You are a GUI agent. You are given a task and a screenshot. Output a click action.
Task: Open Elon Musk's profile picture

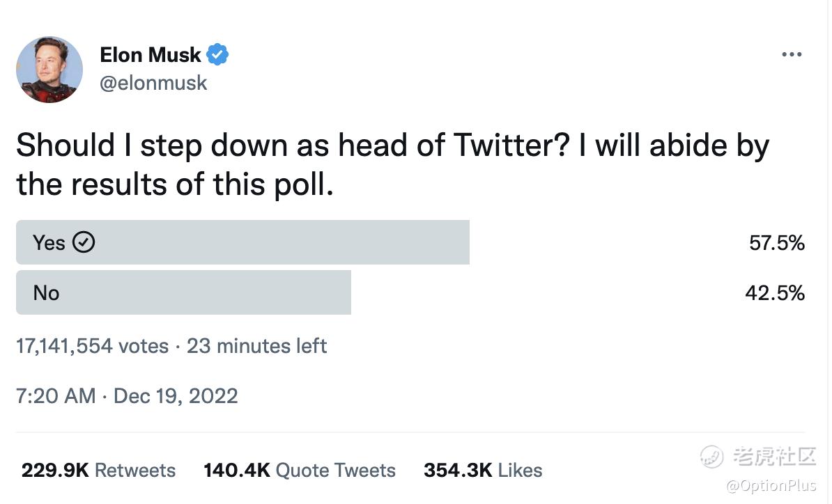click(49, 70)
